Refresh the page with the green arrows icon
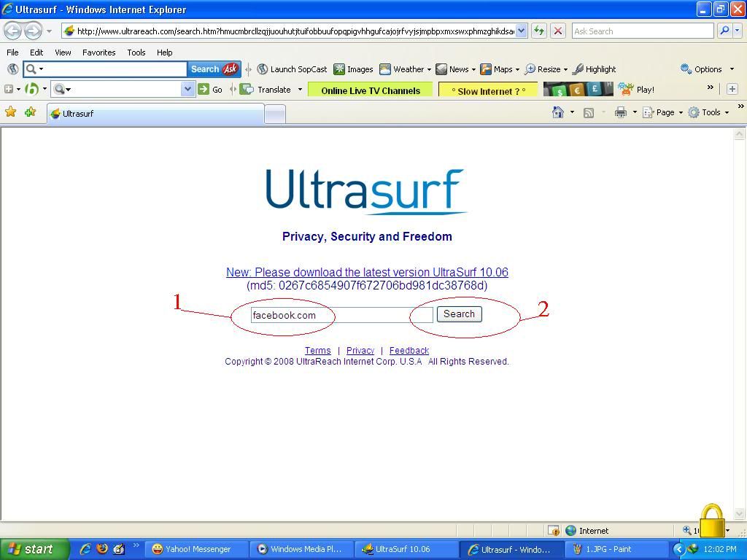The height and width of the screenshot is (560, 747). click(x=539, y=31)
